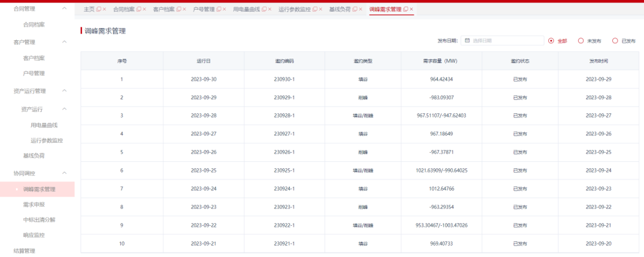Open 运行参数监控 in the sidebar

pyautogui.click(x=47, y=140)
